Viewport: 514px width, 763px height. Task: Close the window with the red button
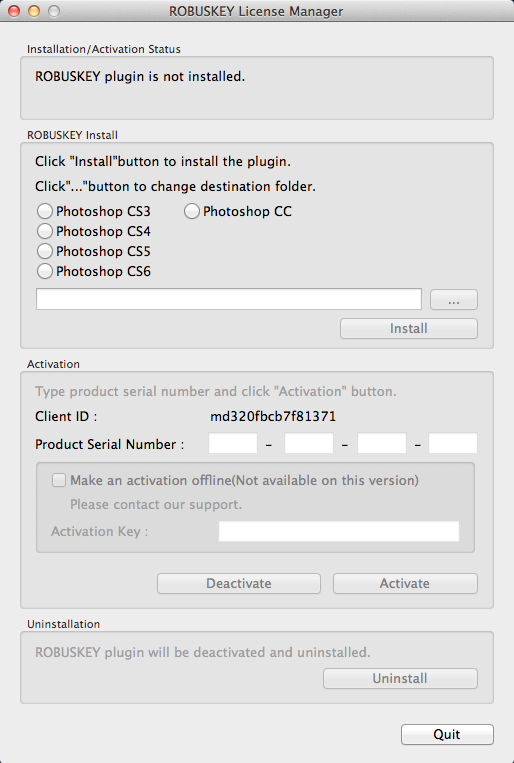(14, 11)
